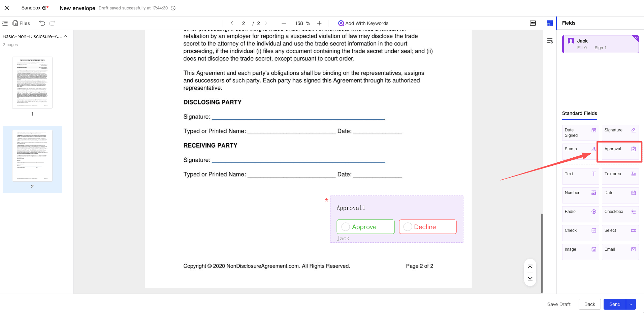Click the redo arrow icon
644x313 pixels.
coord(52,23)
